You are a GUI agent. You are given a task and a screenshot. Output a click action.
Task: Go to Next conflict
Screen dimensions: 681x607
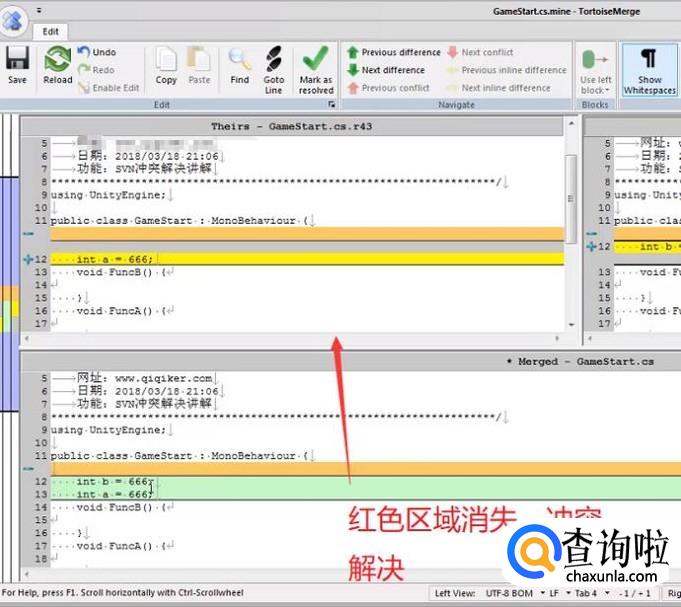[480, 52]
